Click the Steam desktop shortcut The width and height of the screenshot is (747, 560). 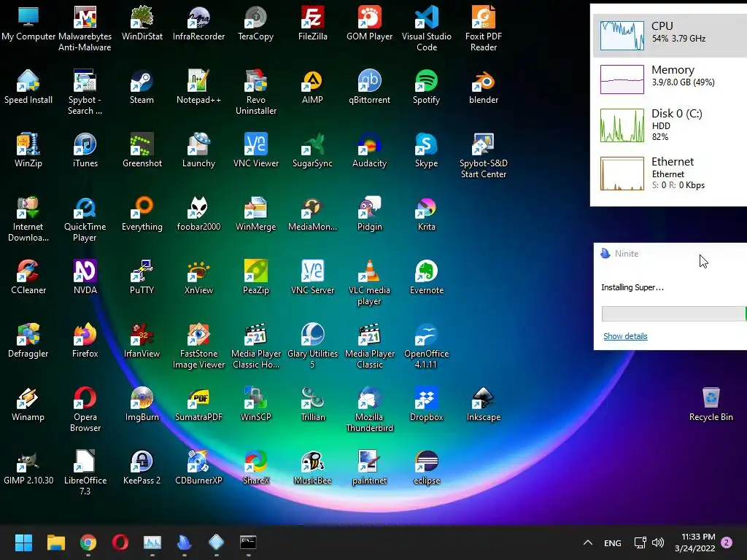pos(142,87)
